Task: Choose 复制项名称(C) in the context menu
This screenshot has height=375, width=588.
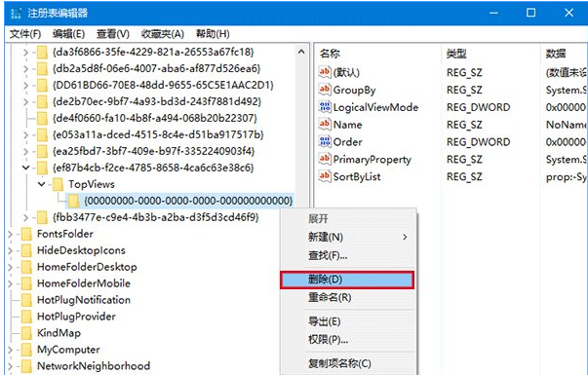Action: point(347,363)
